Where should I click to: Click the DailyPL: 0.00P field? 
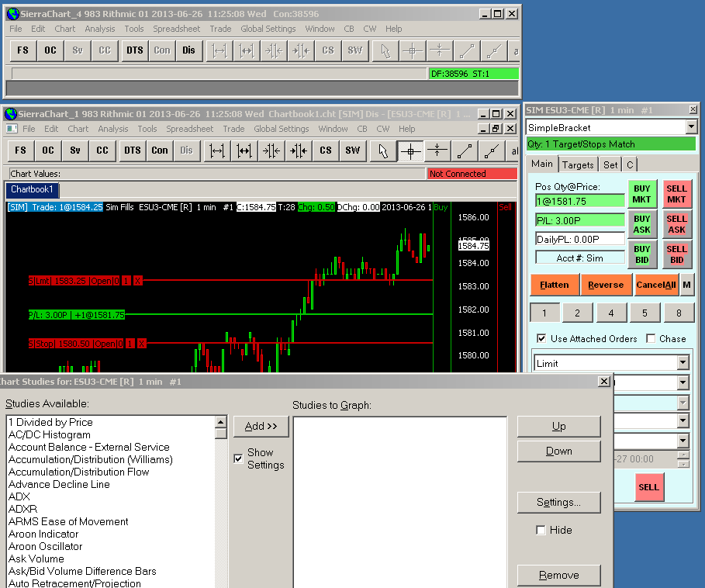point(580,239)
